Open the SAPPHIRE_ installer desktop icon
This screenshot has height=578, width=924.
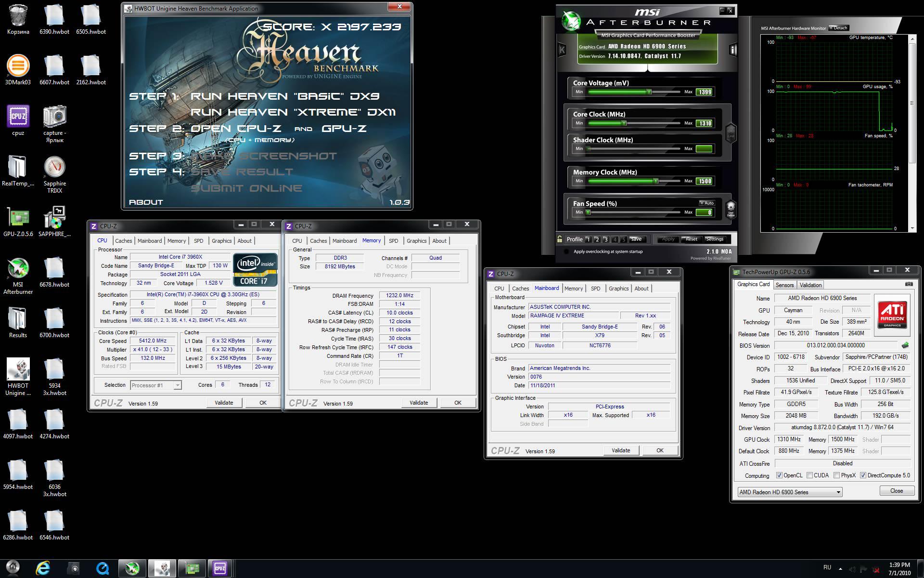tap(54, 222)
